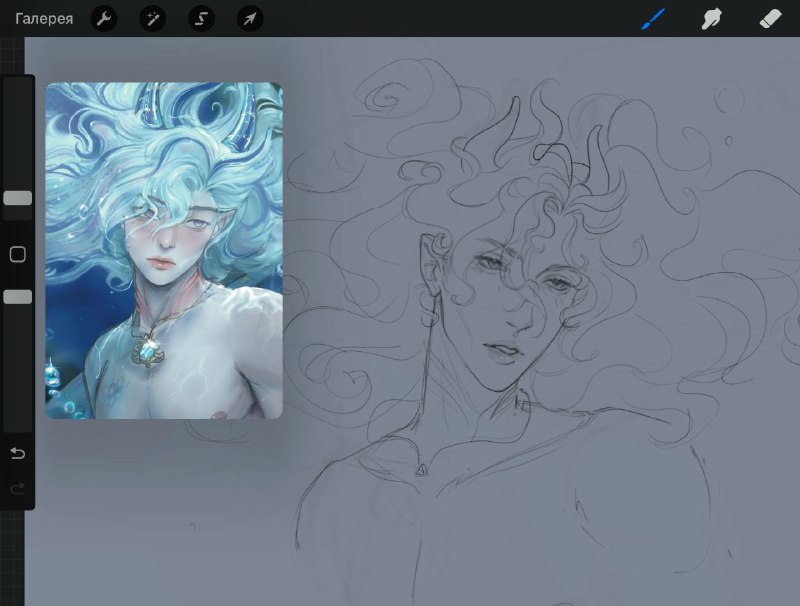This screenshot has width=800, height=606.
Task: Activate the Selection S-ribbon tool
Action: (202, 19)
